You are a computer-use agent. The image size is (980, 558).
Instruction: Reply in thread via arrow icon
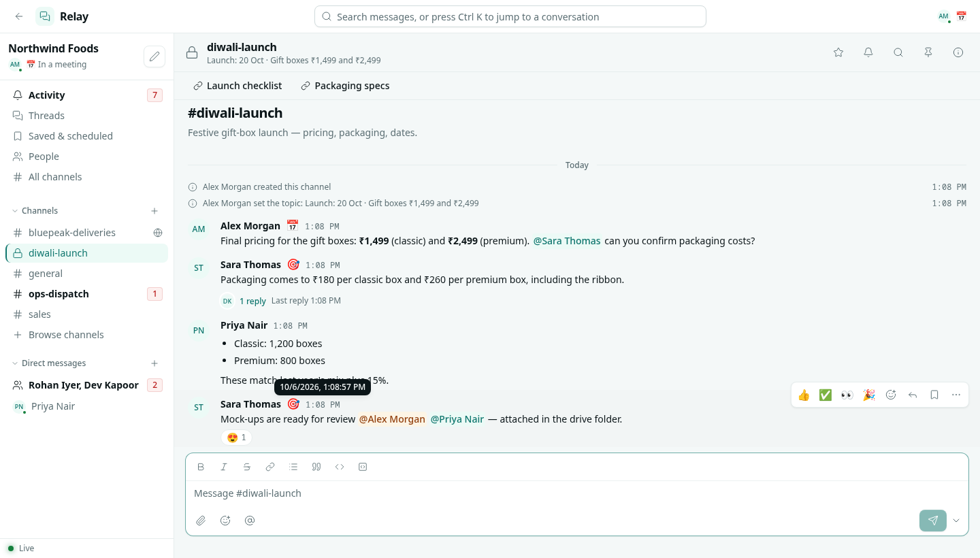(913, 395)
